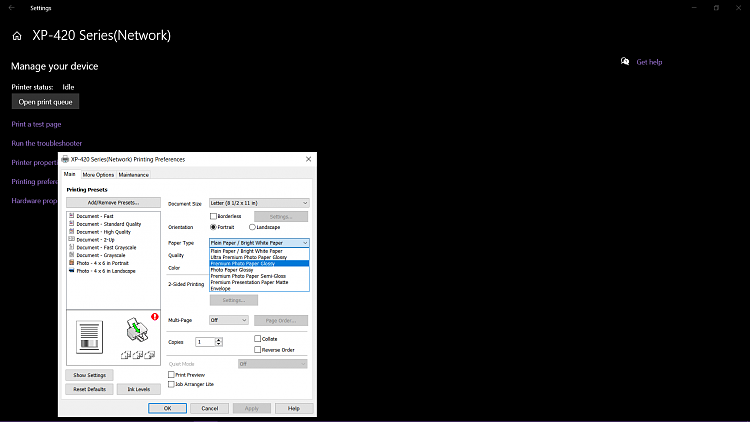Image resolution: width=750 pixels, height=422 pixels.
Task: Enable the Collate checkbox
Action: click(257, 339)
